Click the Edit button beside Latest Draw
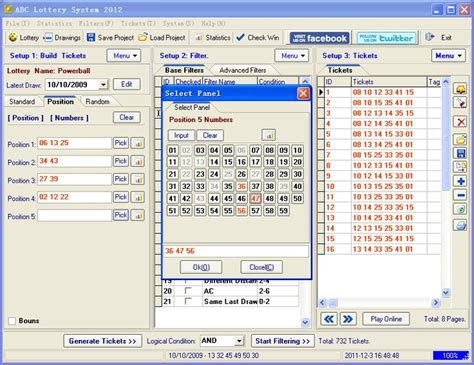Viewport: 474px width, 365px height. coord(127,84)
